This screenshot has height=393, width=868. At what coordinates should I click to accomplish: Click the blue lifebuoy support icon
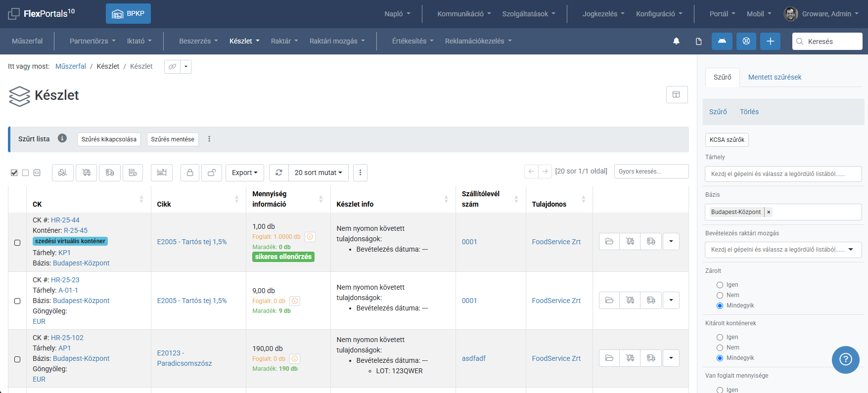746,41
